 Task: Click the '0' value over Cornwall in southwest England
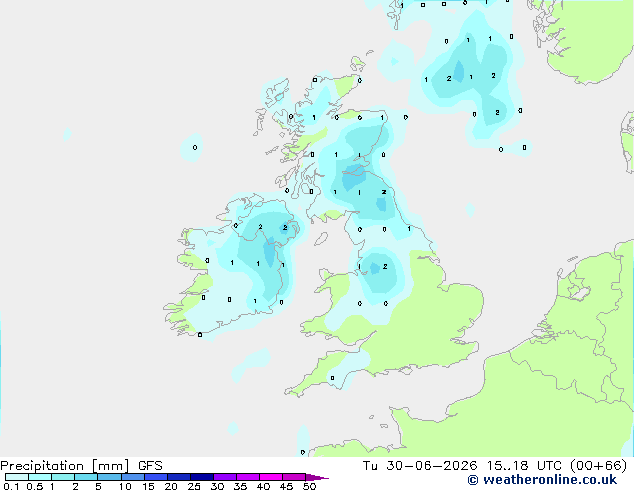332,378
